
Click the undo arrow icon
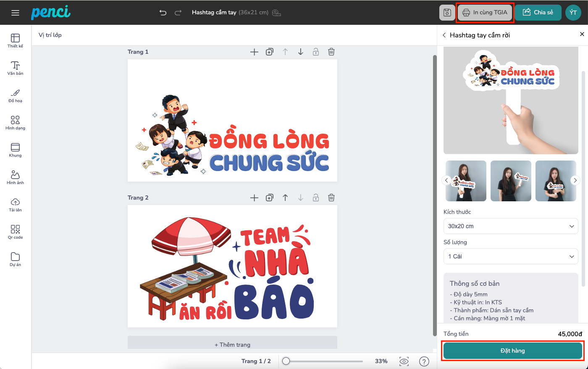point(163,13)
